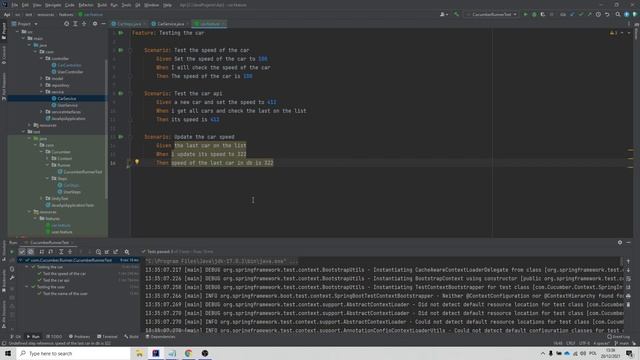Viewport: 640px width, 360px height.
Task: Toggle Show Ignored tests button
Action: 31,252
